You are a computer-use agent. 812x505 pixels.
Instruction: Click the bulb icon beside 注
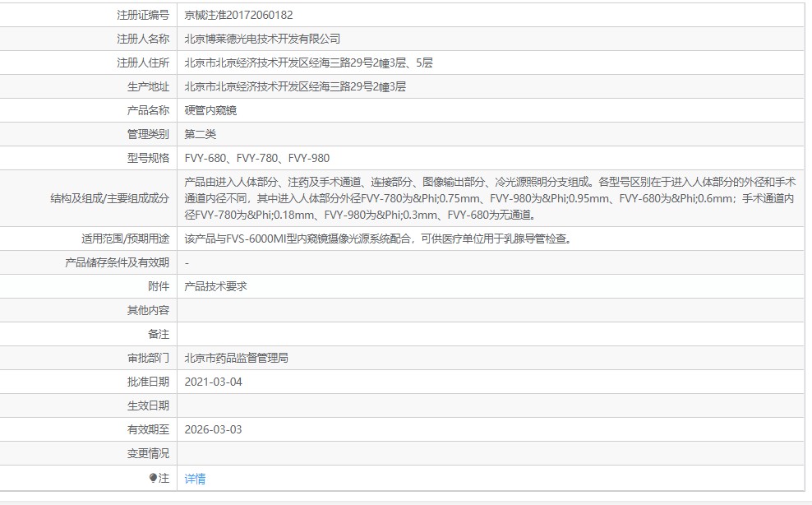click(153, 478)
